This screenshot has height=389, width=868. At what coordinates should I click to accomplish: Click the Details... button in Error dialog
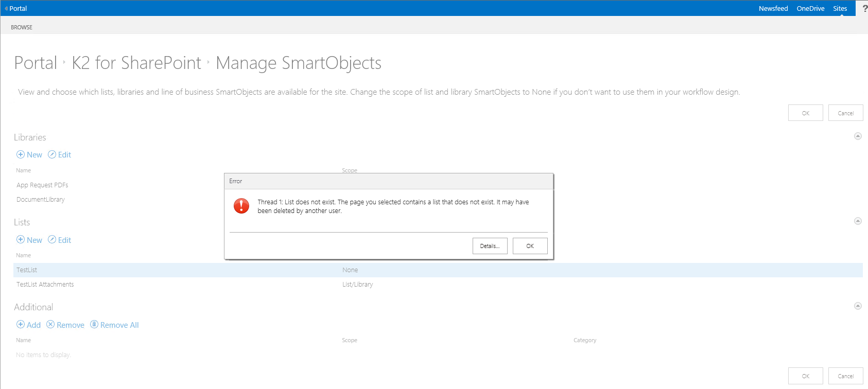490,246
